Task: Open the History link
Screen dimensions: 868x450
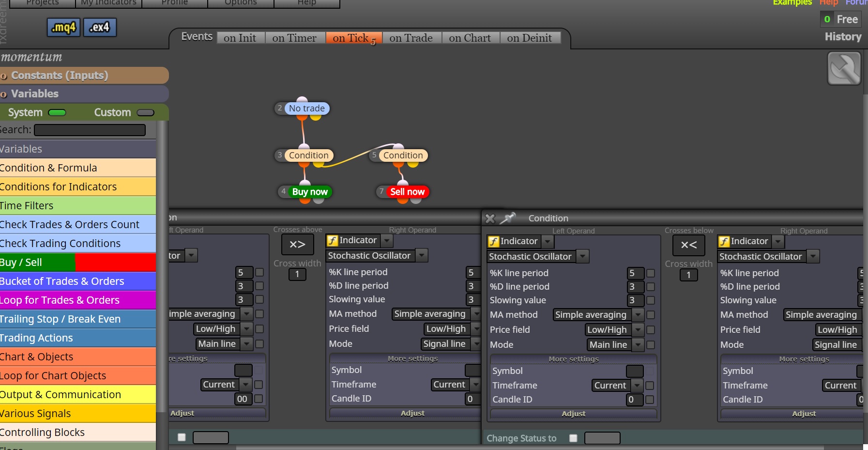Action: 843,37
